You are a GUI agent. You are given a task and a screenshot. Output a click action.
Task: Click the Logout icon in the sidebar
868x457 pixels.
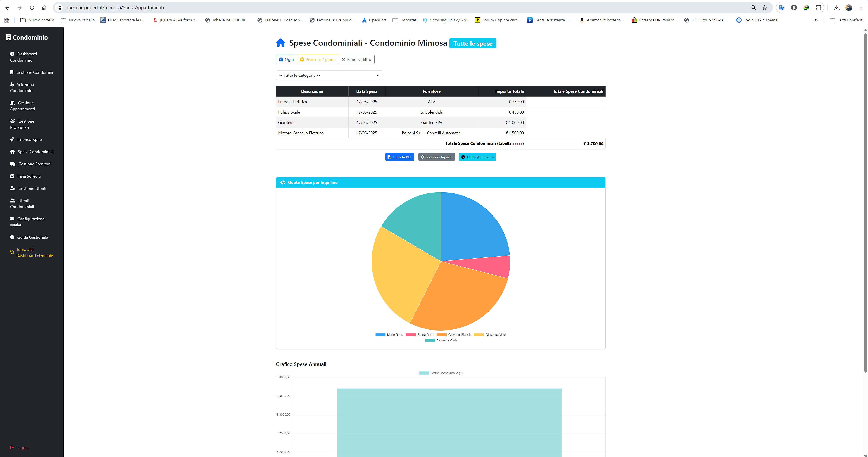pyautogui.click(x=12, y=447)
